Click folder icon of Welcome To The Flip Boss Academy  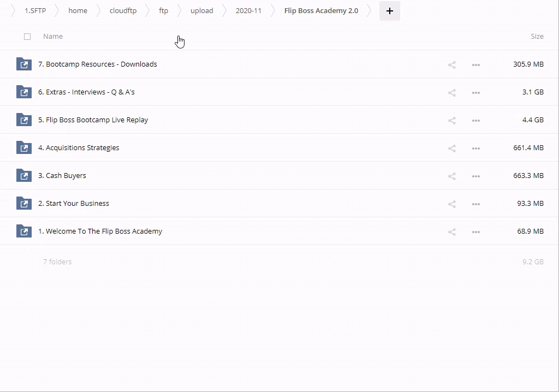[x=24, y=231]
